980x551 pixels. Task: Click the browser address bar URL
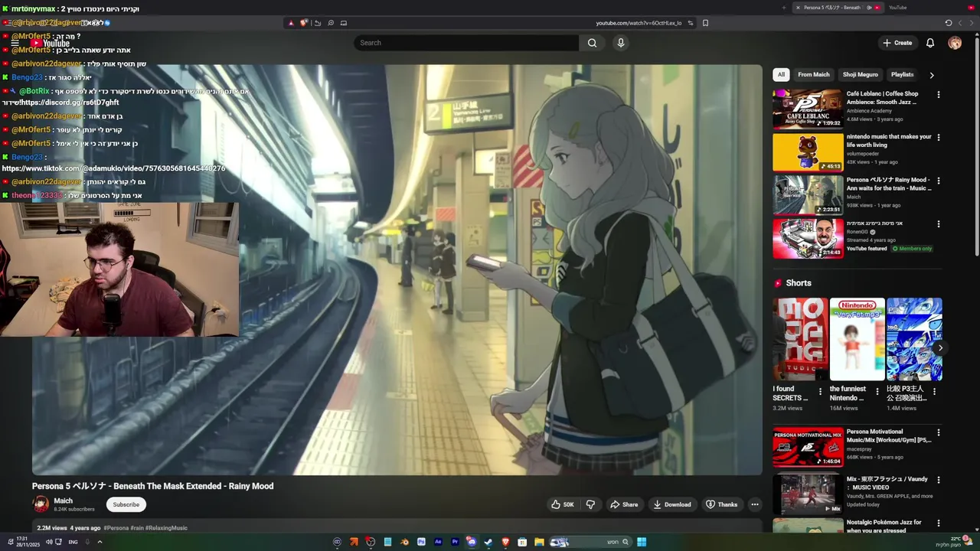click(639, 23)
